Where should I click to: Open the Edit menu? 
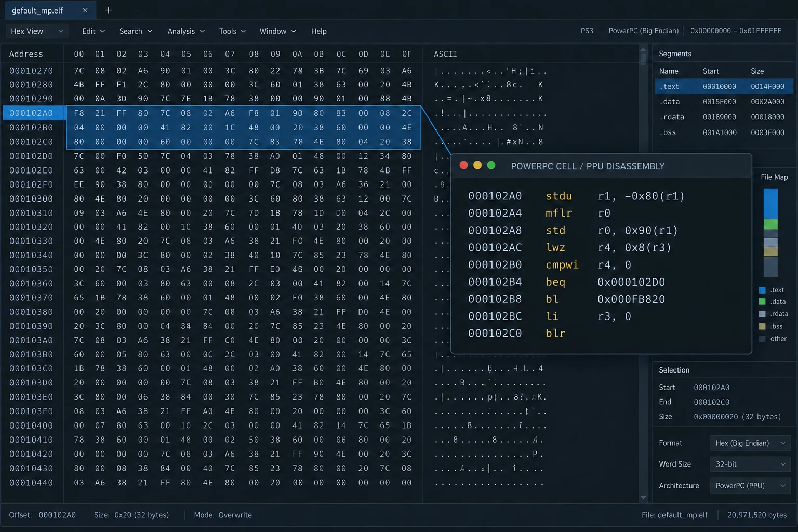(x=94, y=31)
